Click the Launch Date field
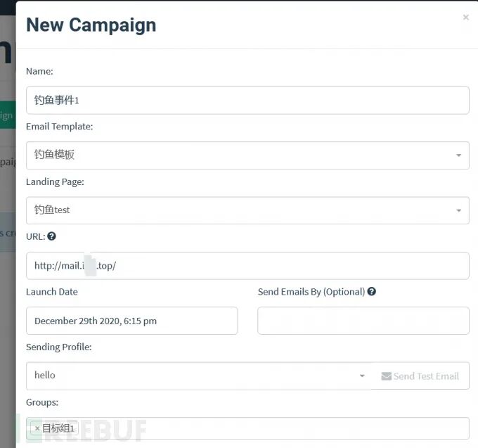478x448 pixels. [131, 321]
